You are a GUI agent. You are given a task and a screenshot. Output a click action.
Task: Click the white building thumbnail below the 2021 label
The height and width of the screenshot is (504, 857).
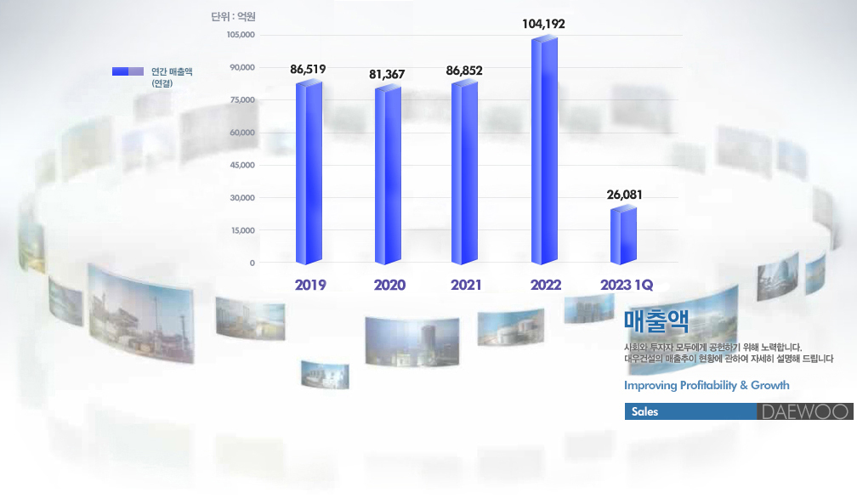[x=510, y=327]
